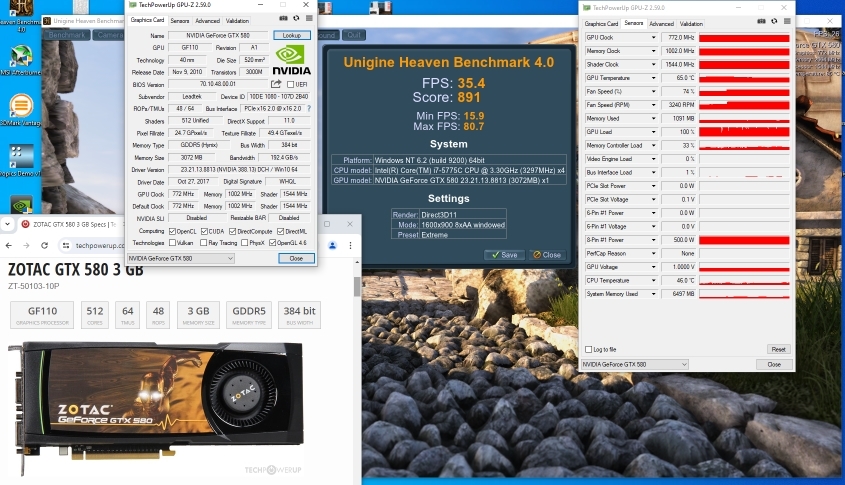Toggle the DirectCompute checkbox
The height and width of the screenshot is (485, 845).
tap(232, 231)
